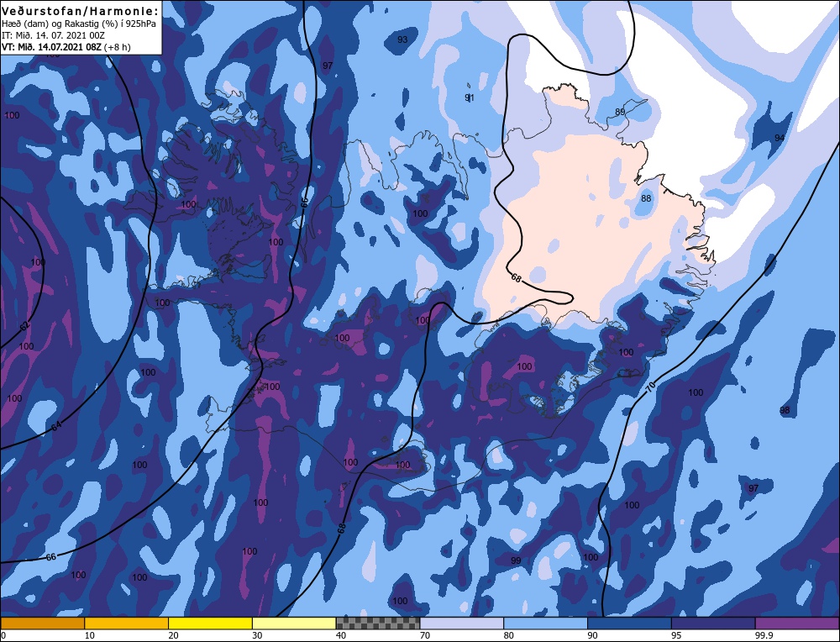The image size is (840, 642).
Task: Click the humidity value '93' on the map
Action: (402, 39)
